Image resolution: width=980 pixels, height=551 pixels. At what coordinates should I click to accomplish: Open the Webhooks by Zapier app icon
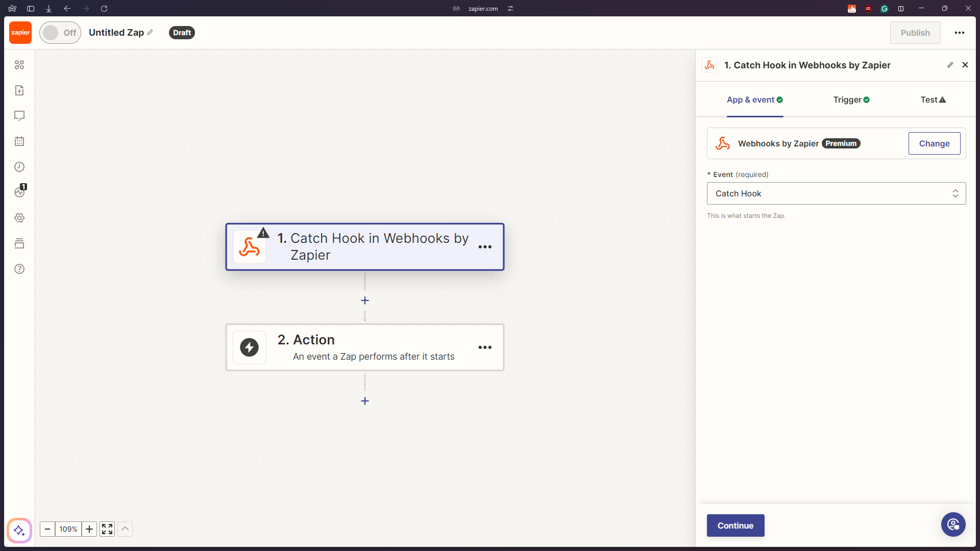723,143
